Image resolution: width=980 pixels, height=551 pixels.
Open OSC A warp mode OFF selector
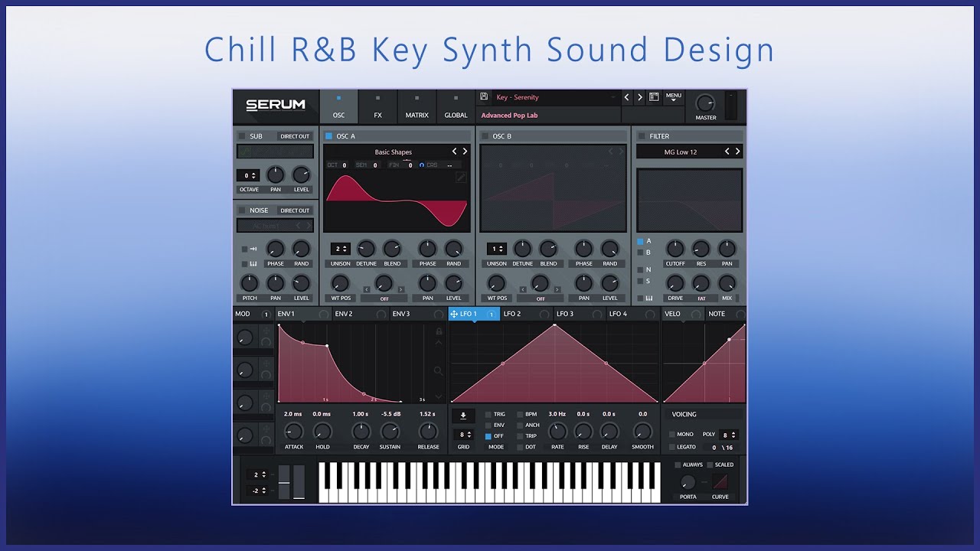point(384,298)
